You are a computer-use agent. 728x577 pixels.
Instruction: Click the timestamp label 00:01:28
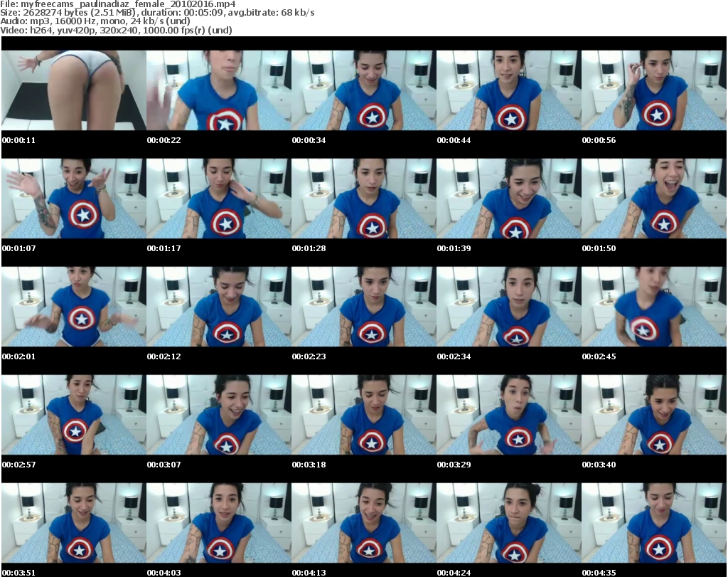click(309, 248)
